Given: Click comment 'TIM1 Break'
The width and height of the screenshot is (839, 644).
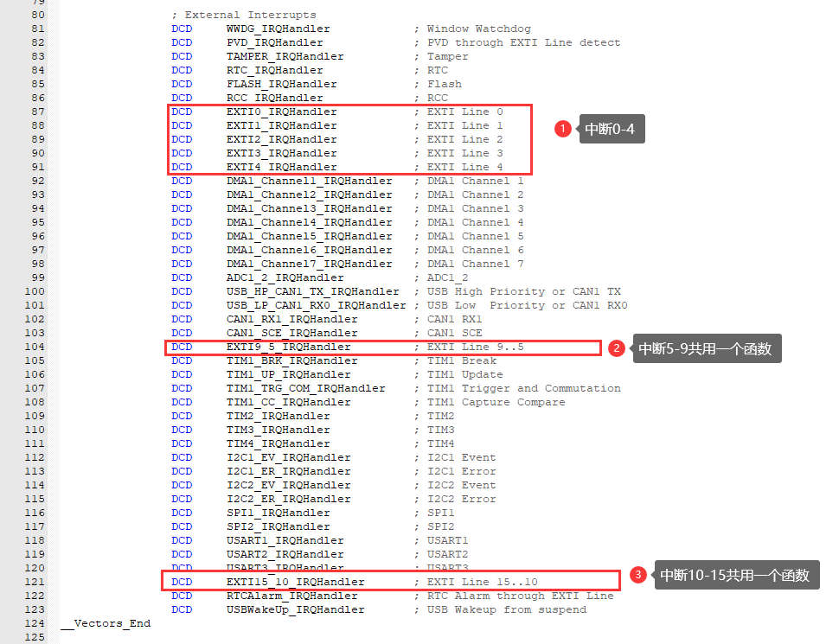Looking at the screenshot, I should [462, 361].
